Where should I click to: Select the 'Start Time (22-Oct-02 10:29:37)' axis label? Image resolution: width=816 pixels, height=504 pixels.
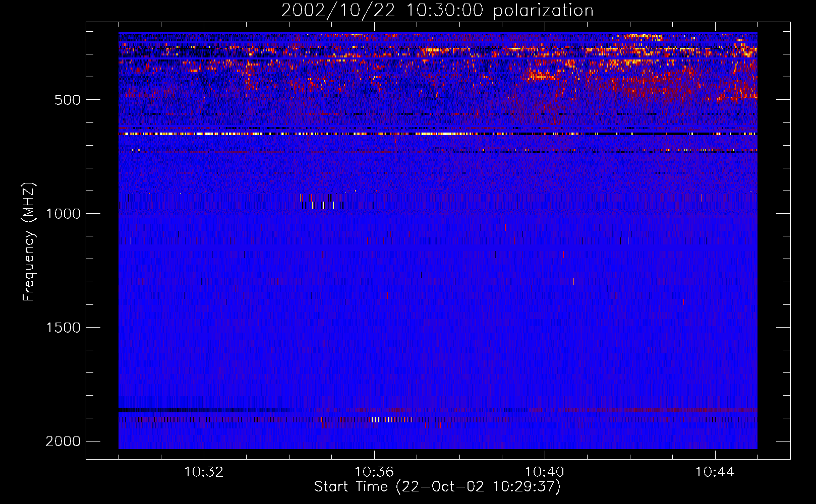pyautogui.click(x=437, y=487)
